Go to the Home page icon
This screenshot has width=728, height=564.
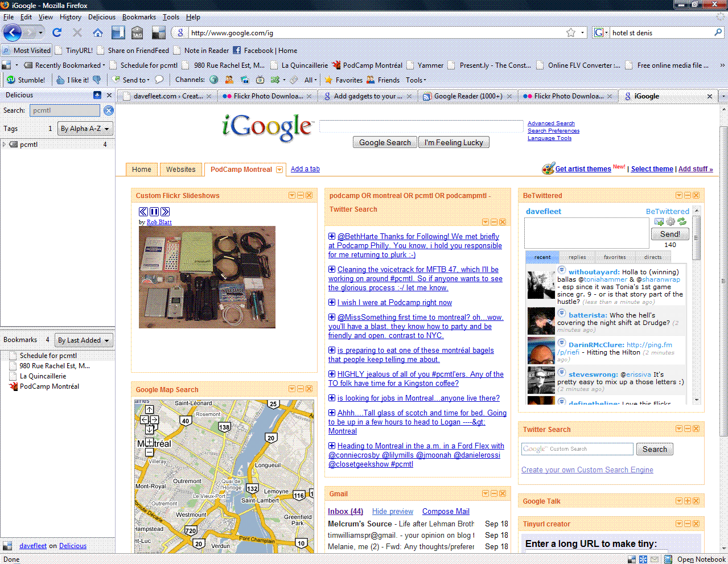coord(98,32)
